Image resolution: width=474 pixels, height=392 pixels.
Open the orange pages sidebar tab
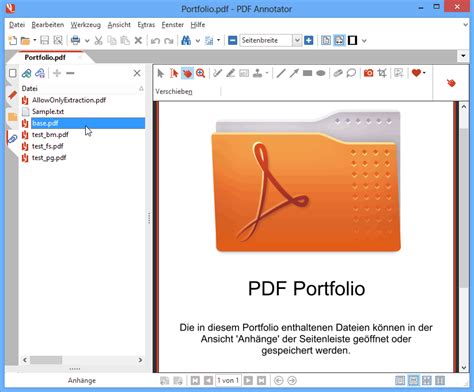click(x=12, y=117)
